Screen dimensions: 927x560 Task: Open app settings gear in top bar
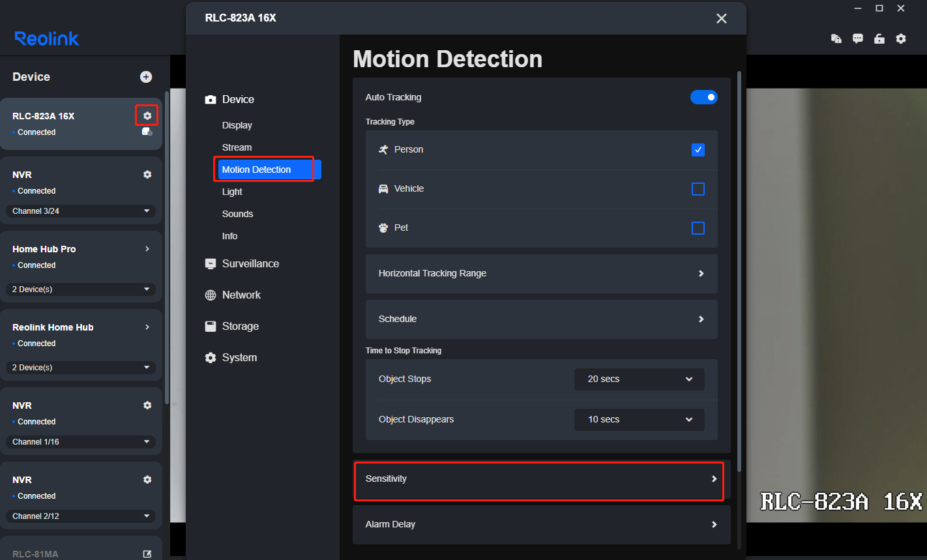click(901, 38)
